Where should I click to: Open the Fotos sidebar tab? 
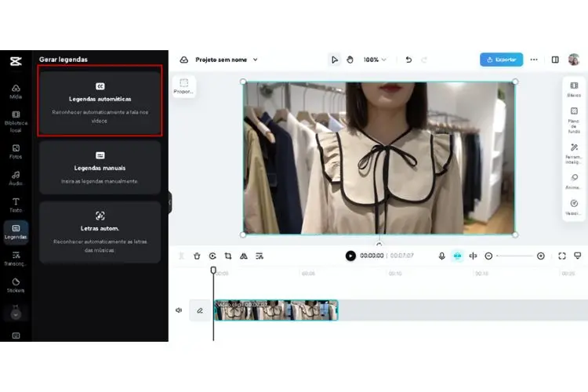click(16, 152)
